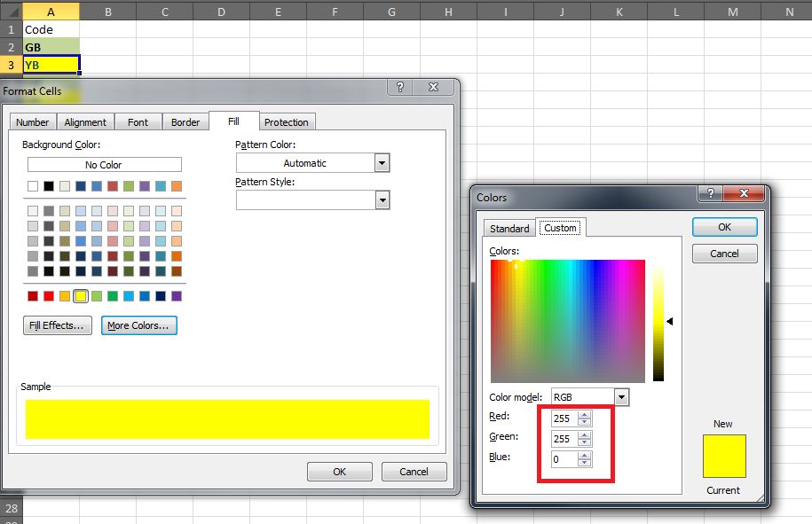Decrease the Red value with down arrow
Image resolution: width=812 pixels, height=524 pixels.
click(x=584, y=421)
